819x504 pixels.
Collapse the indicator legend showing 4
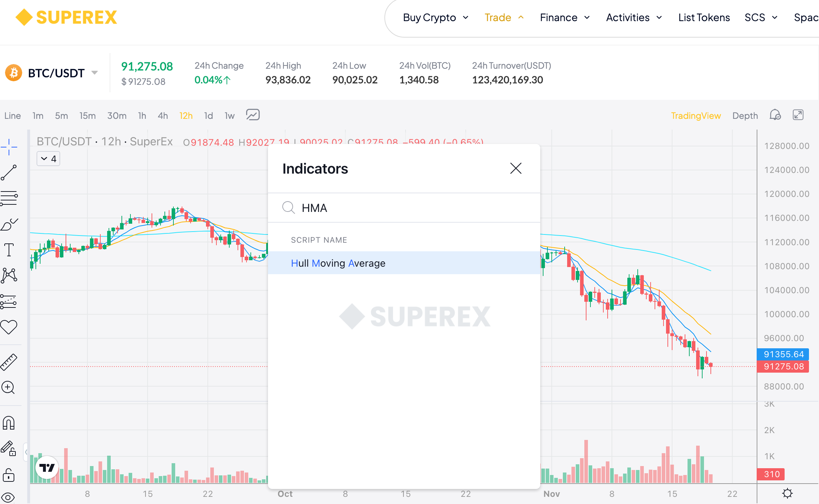[x=48, y=159]
